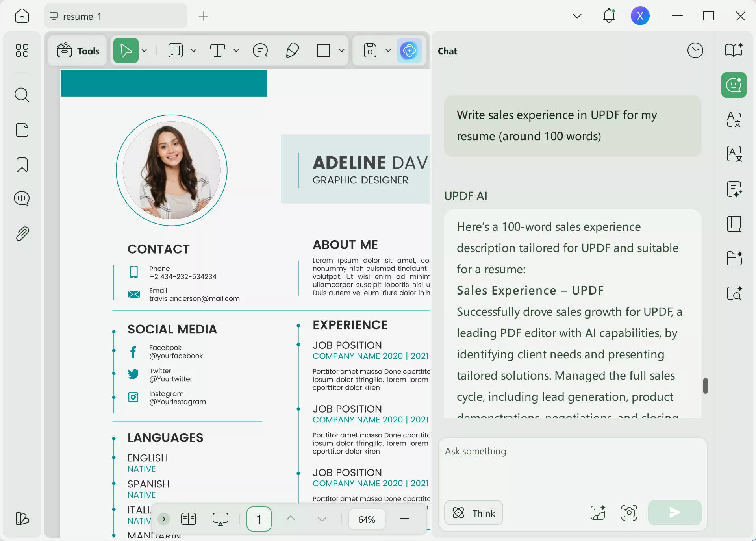Open chat history using the clock icon

[695, 50]
